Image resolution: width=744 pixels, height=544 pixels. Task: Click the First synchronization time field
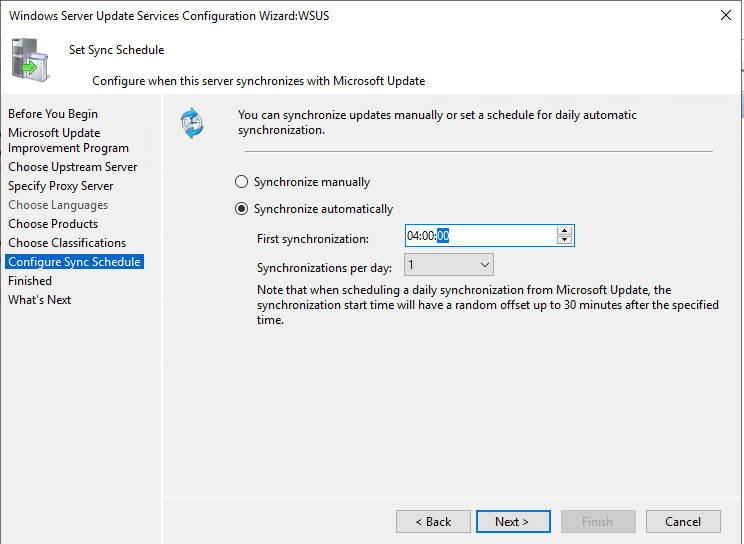(480, 236)
